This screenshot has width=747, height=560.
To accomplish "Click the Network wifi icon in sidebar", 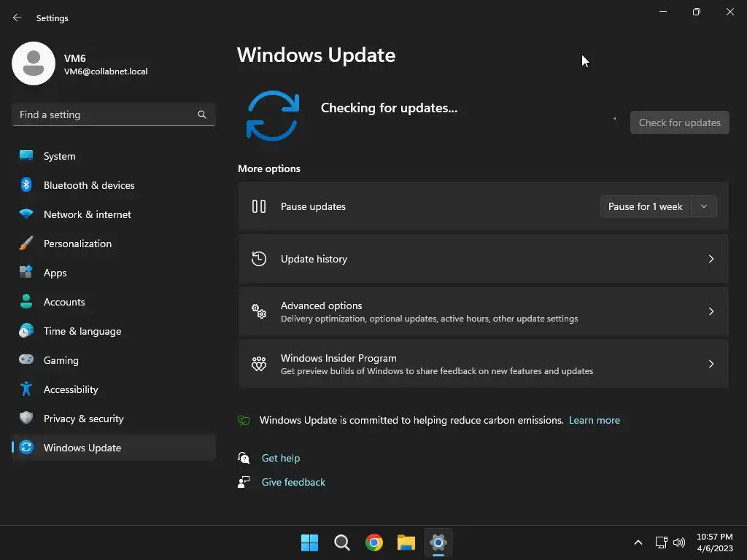I will tap(26, 214).
